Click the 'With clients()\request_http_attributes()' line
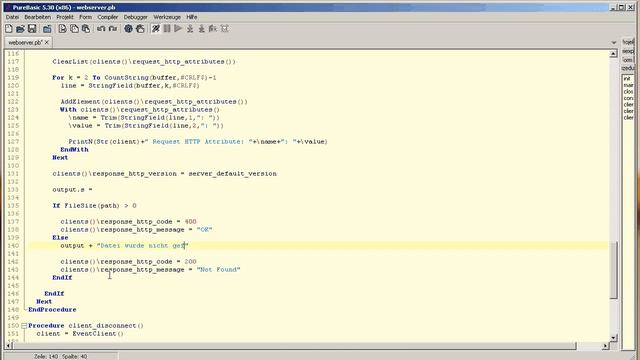This screenshot has width=640, height=360. [140, 109]
